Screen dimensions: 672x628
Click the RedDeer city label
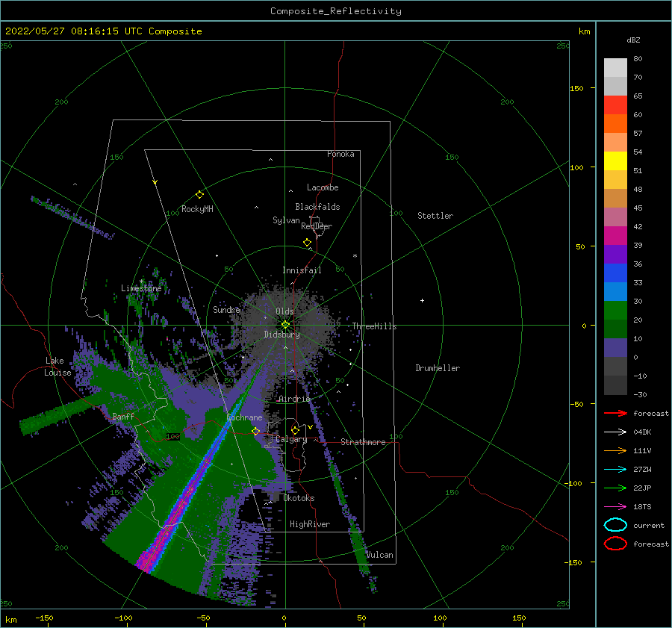[x=317, y=226]
